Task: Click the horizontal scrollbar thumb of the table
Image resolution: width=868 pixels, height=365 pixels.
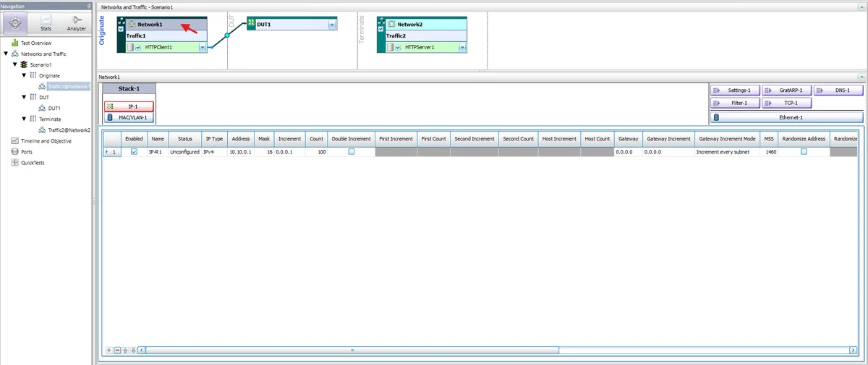Action: (352, 350)
